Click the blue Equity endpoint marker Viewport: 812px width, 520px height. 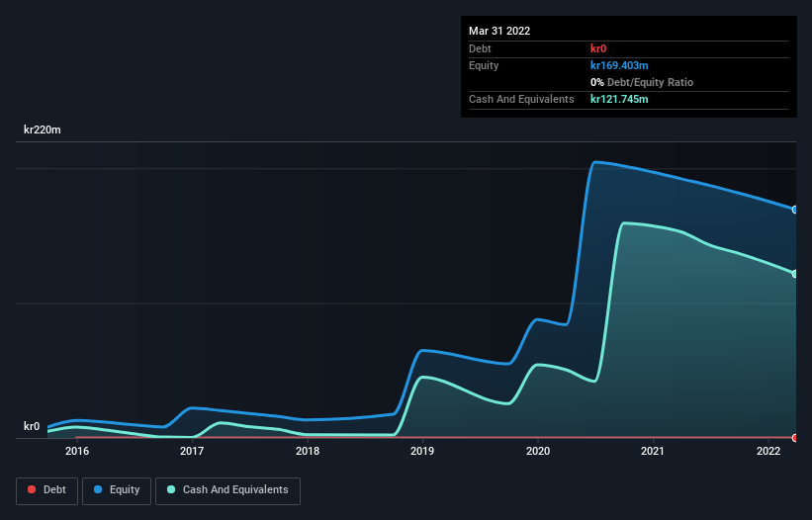(x=795, y=210)
